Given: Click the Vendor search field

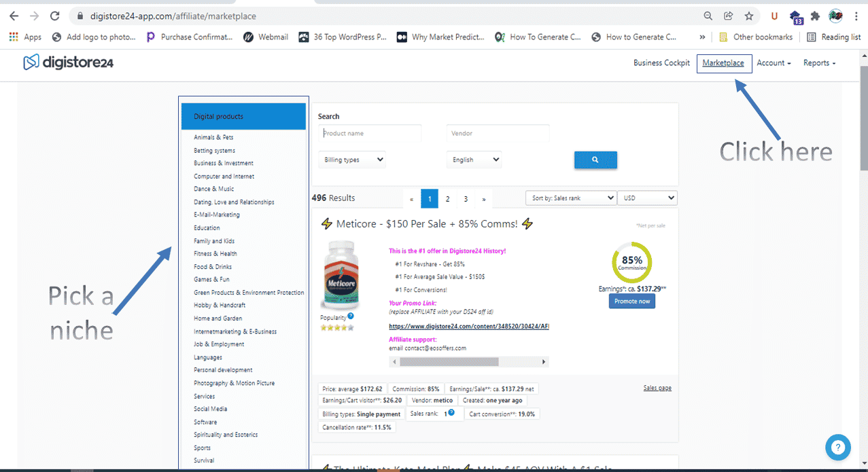Looking at the screenshot, I should pos(498,133).
